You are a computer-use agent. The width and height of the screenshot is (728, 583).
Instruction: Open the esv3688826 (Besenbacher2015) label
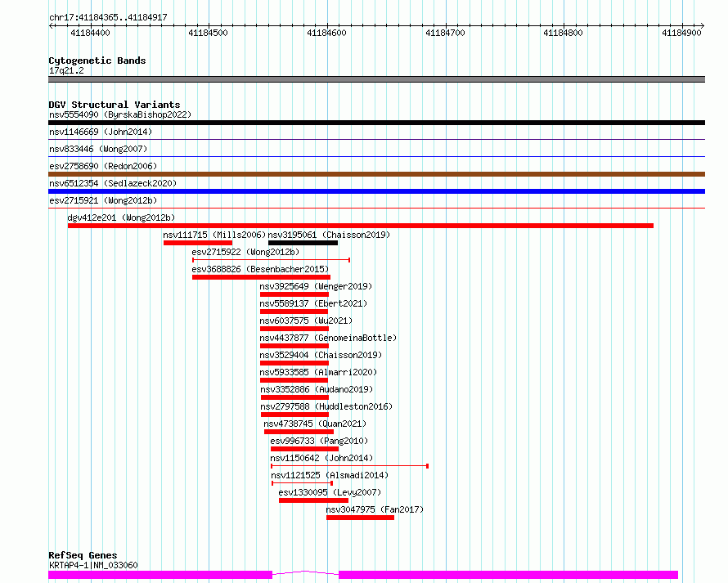pyautogui.click(x=260, y=269)
